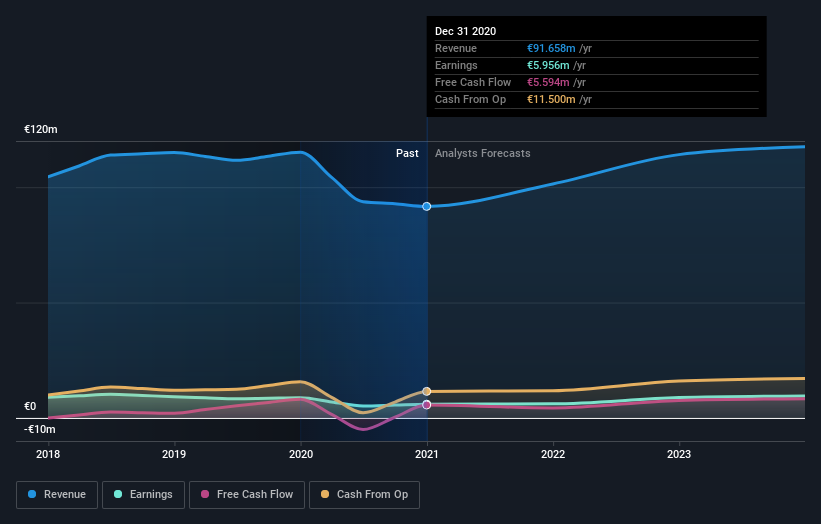
Task: Click the orange Cash From Op marker at 2021
Action: tap(427, 392)
